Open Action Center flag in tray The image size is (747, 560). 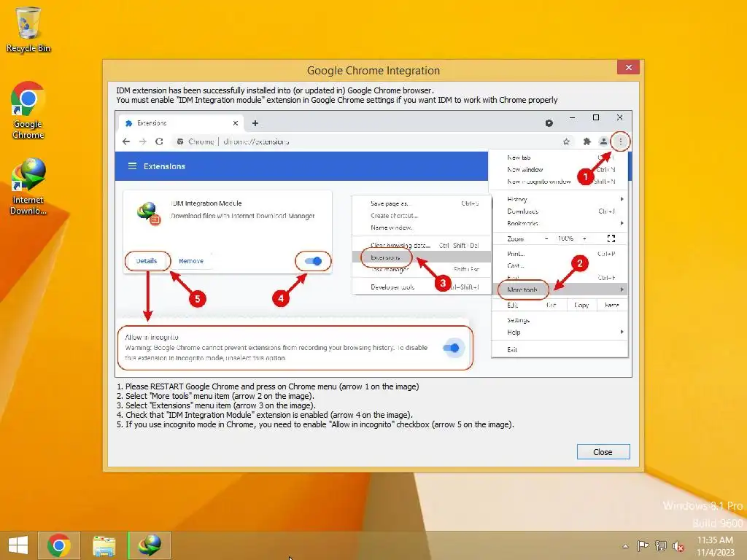[x=643, y=546]
